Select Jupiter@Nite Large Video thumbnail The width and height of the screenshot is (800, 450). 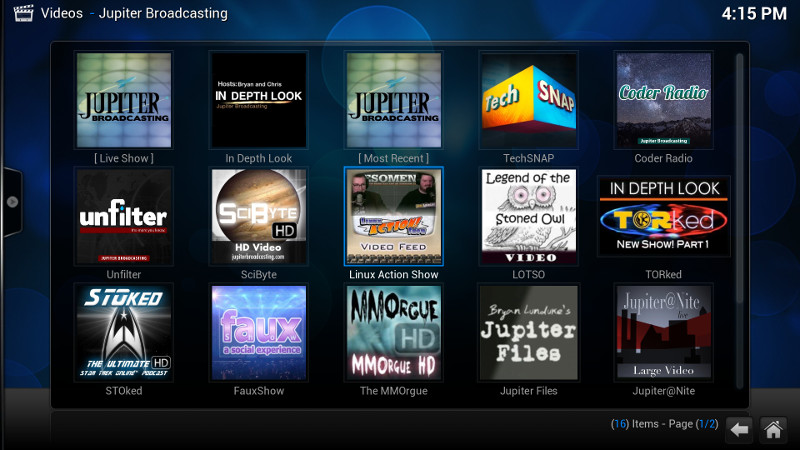click(663, 332)
